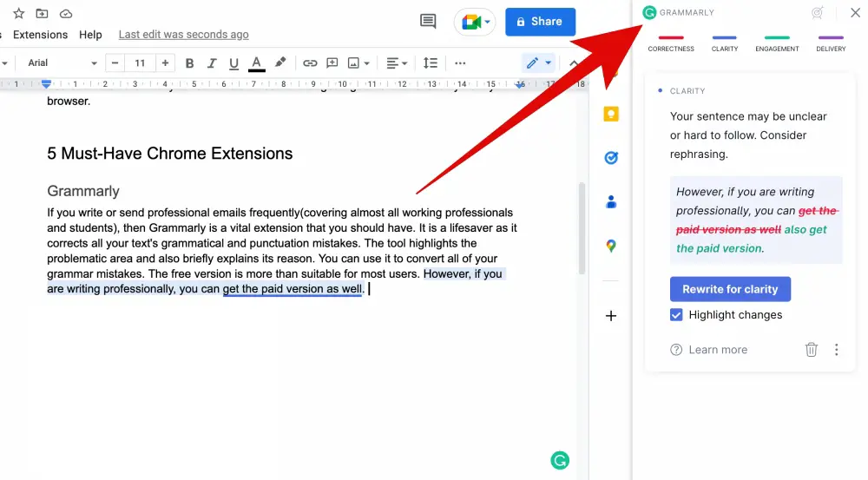The height and width of the screenshot is (480, 868).
Task: Click the suggested sentence in the Clarity card
Action: pyautogui.click(x=756, y=220)
